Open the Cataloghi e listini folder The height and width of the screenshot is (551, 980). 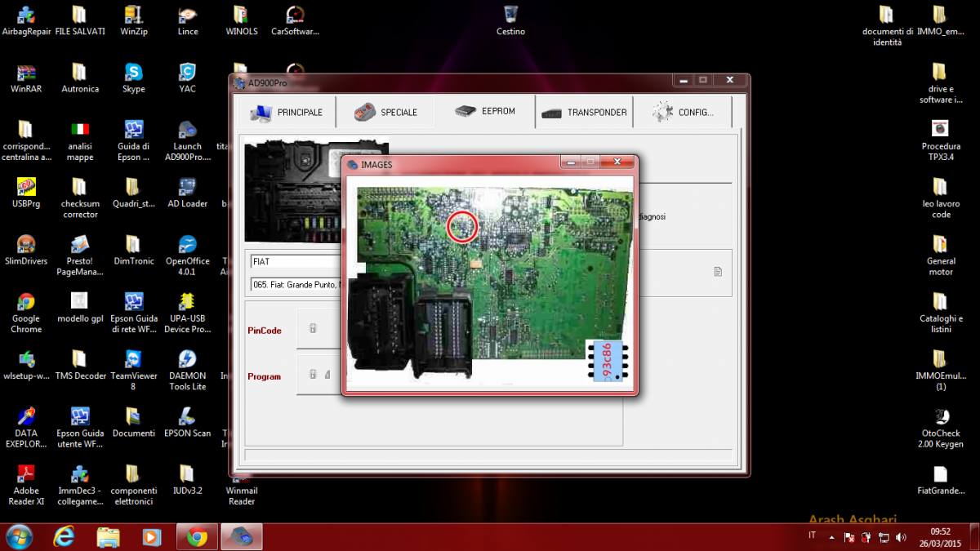point(941,311)
